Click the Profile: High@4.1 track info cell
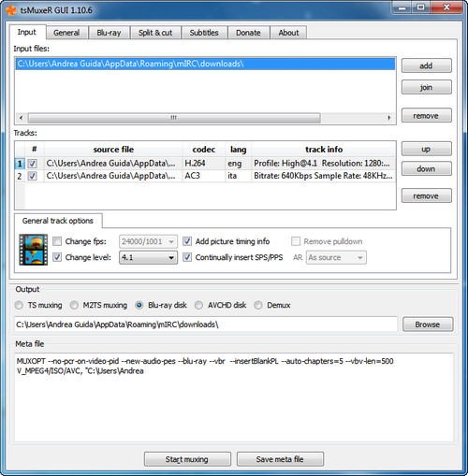 coord(324,164)
